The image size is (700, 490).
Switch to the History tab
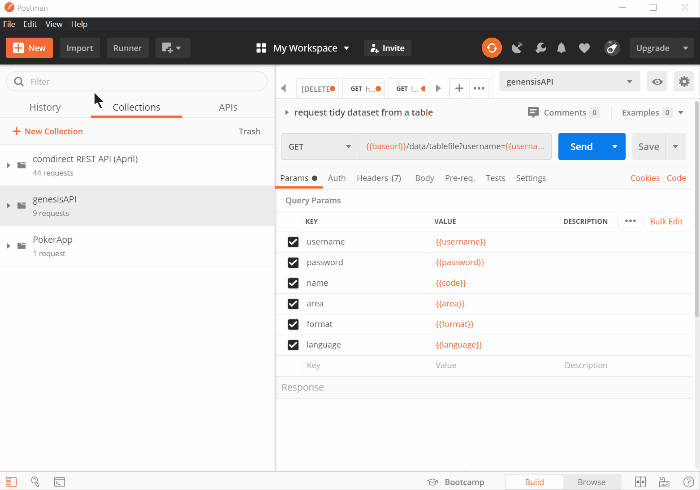point(45,107)
